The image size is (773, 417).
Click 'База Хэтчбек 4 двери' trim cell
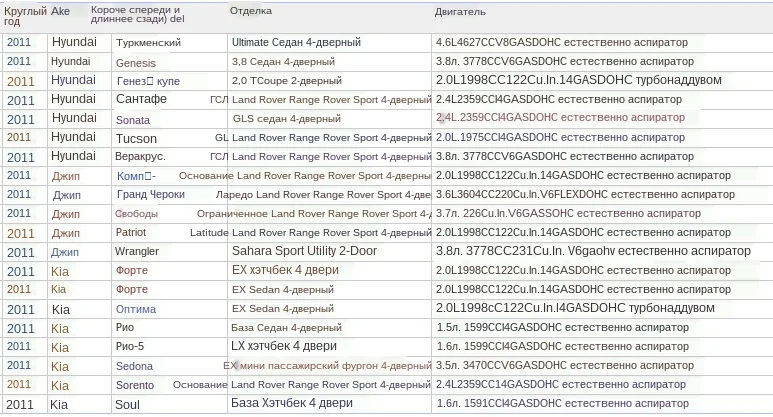click(292, 403)
